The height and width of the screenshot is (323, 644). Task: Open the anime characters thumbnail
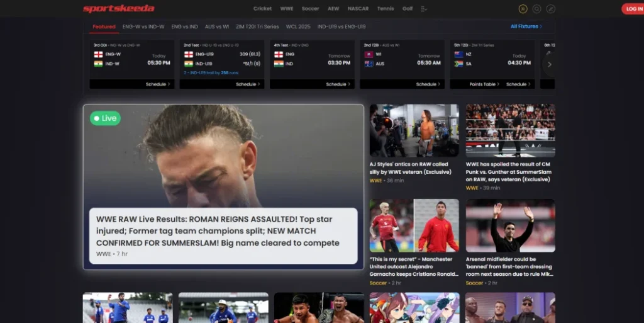[x=414, y=307]
